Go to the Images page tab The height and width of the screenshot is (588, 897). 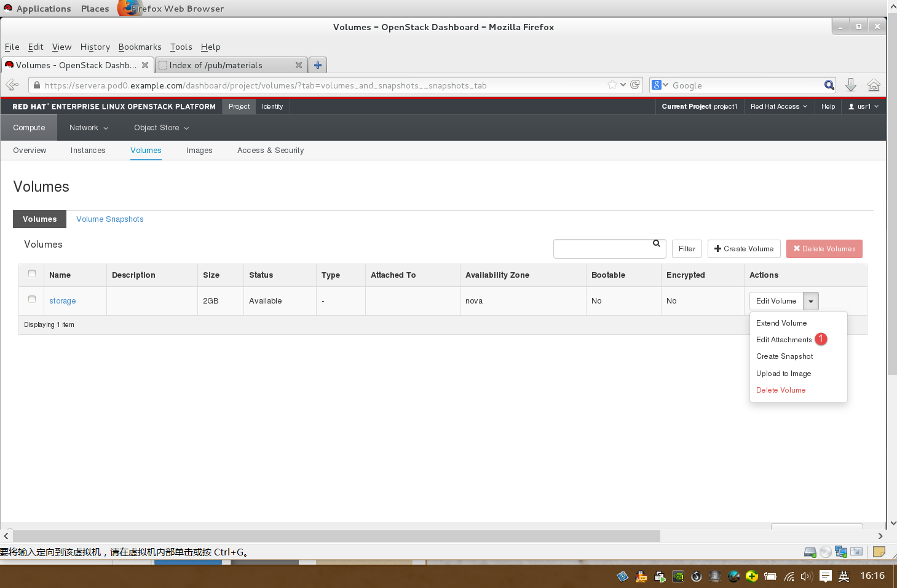coord(199,151)
